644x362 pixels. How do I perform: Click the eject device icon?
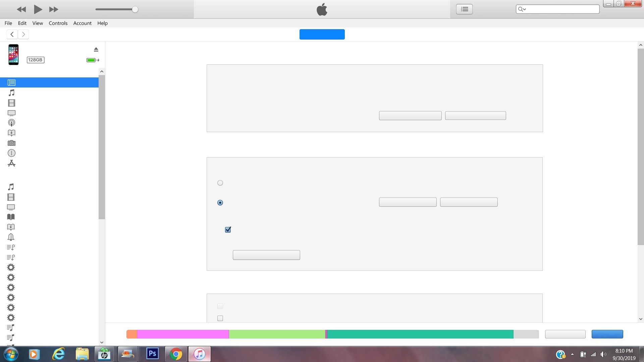click(x=96, y=49)
